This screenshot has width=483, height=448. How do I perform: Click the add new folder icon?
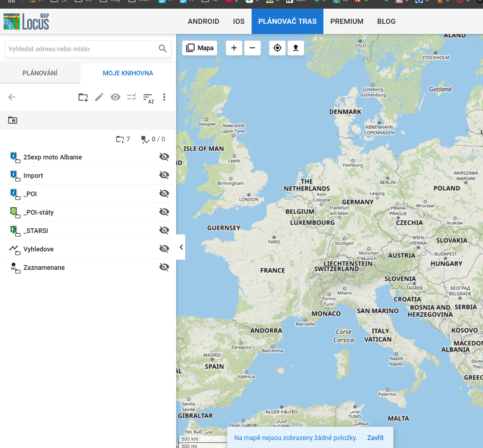(x=83, y=97)
